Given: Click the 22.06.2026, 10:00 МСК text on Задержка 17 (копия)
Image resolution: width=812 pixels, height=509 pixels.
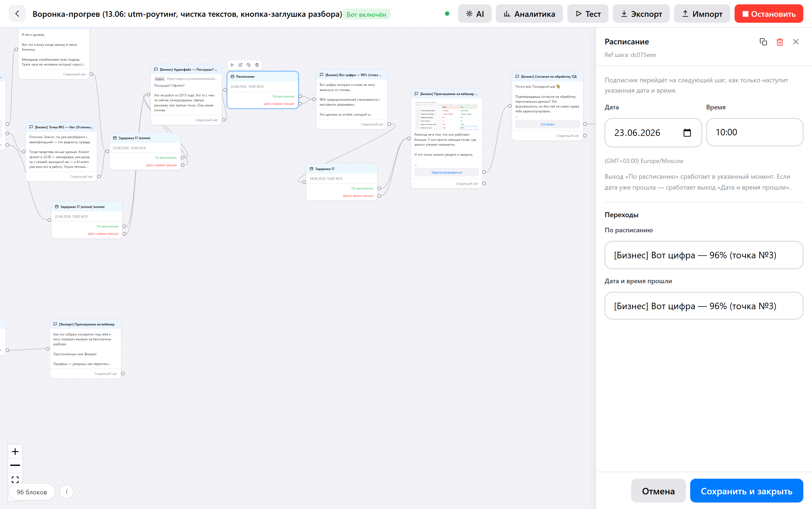Looking at the screenshot, I should (x=130, y=148).
